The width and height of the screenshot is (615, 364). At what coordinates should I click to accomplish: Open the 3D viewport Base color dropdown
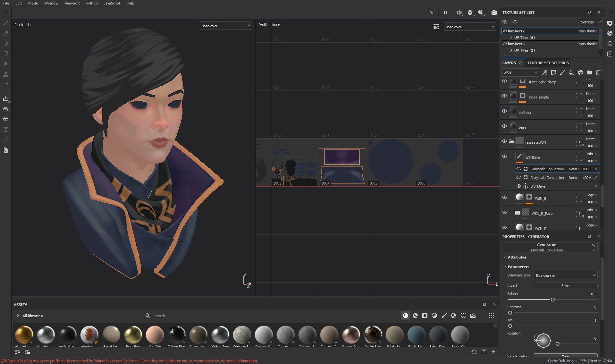click(226, 26)
